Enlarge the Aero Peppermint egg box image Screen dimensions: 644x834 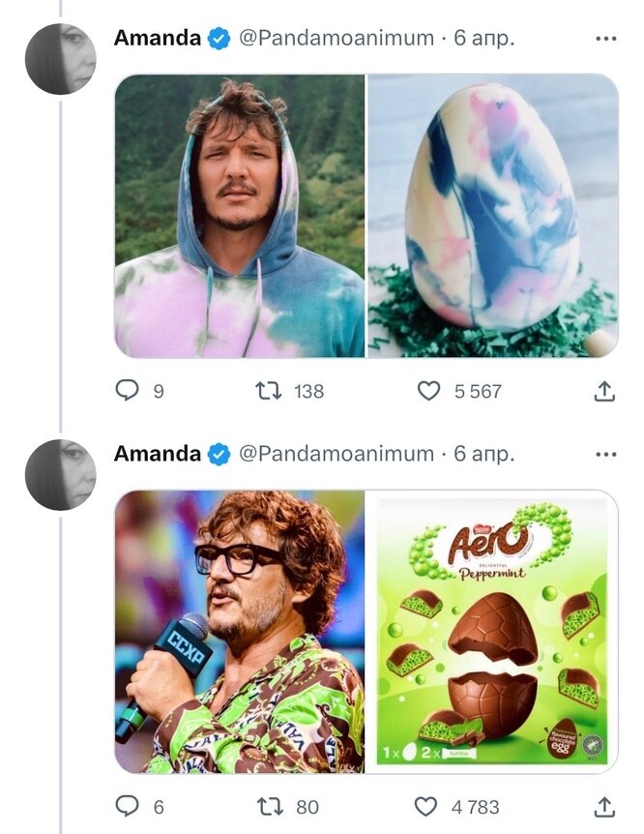pos(493,631)
